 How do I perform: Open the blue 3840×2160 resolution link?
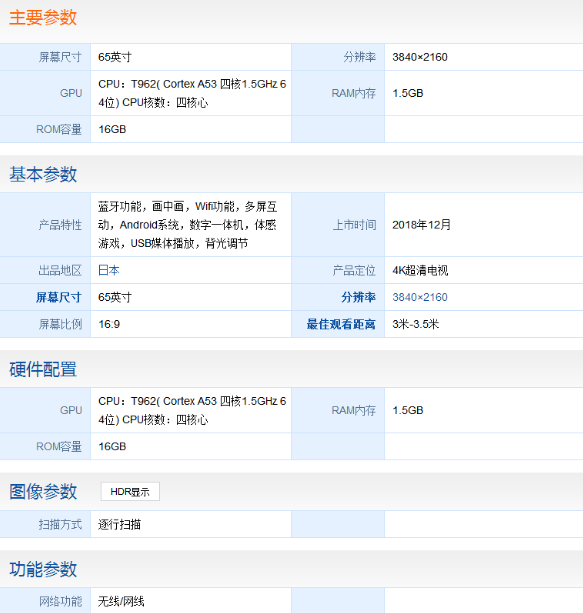pos(420,297)
